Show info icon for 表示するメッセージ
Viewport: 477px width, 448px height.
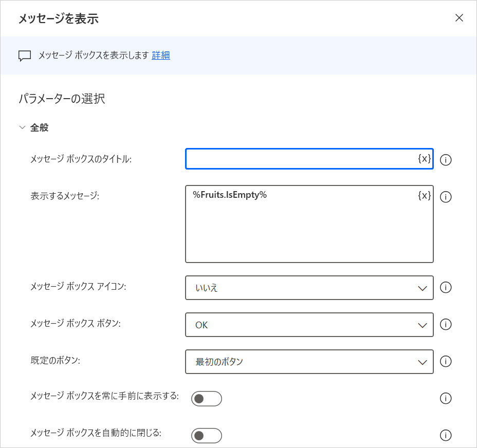click(x=446, y=197)
